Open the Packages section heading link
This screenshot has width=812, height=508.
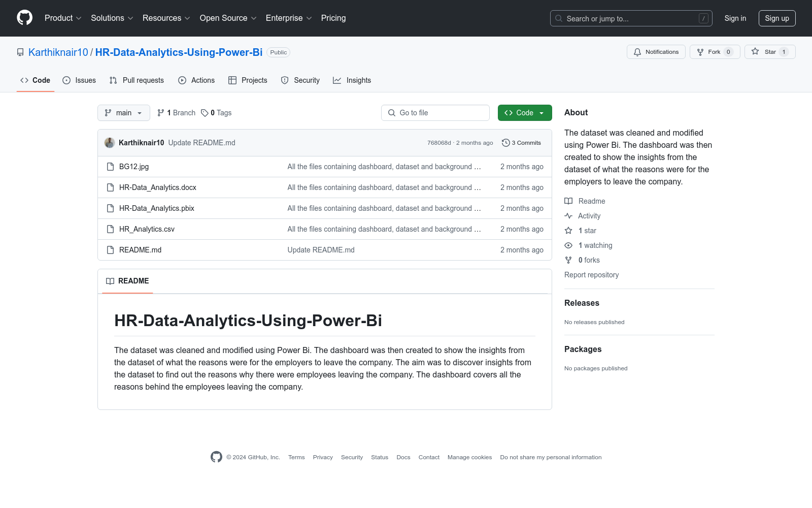[583, 350]
